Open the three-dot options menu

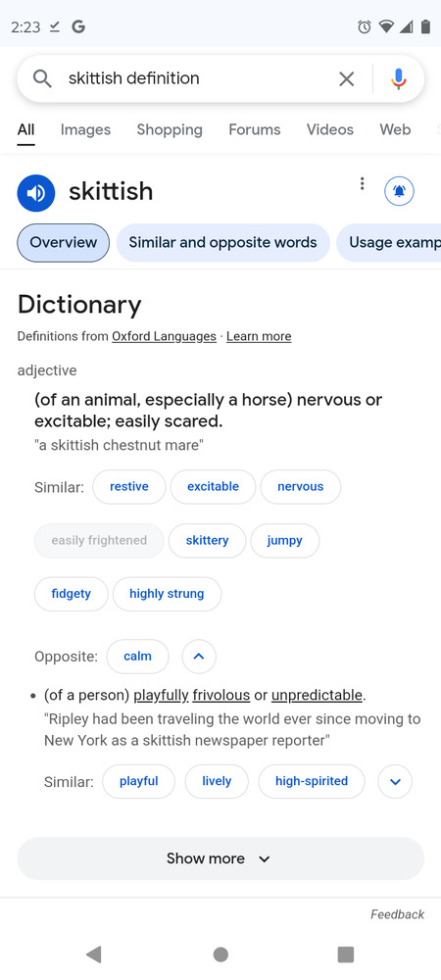(x=362, y=184)
